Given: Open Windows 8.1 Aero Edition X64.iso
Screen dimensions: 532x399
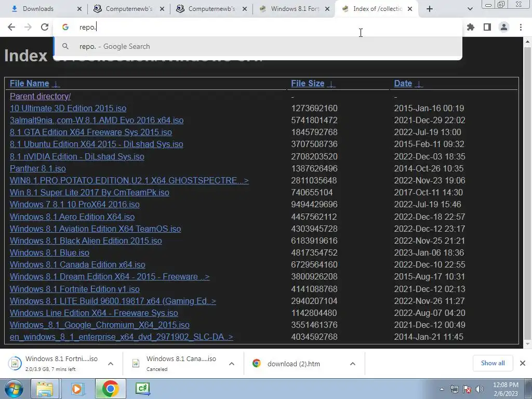Looking at the screenshot, I should 72,217.
